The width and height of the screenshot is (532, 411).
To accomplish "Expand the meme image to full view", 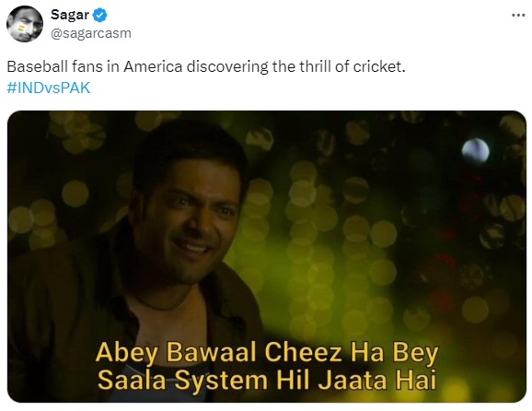I will click(267, 257).
